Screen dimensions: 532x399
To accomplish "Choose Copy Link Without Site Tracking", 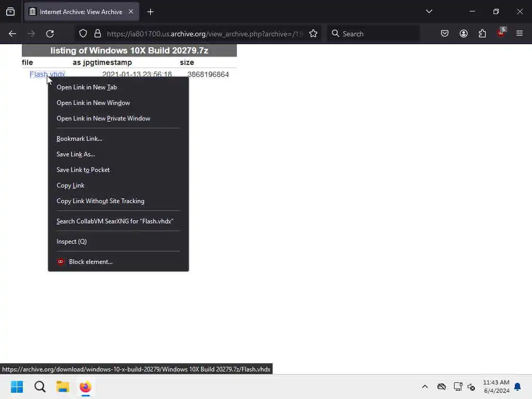I will click(118, 201).
